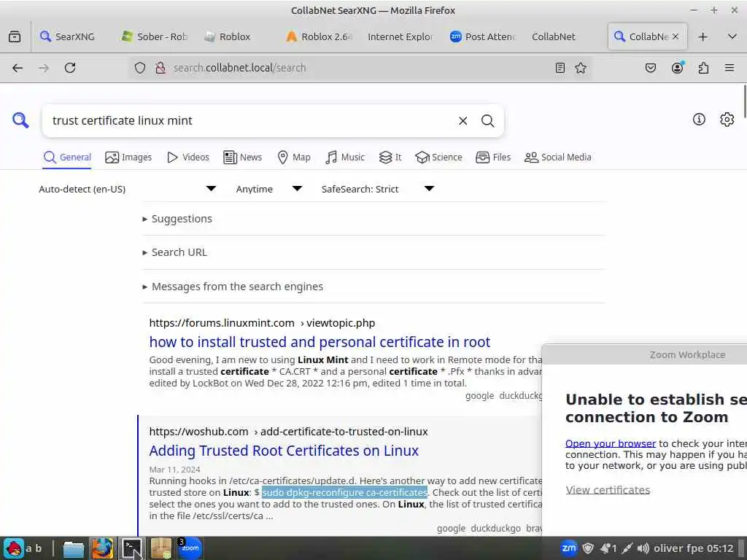Switch to the Roblox 2.6 browser tab
Screen dimensions: 747x560
coord(318,36)
